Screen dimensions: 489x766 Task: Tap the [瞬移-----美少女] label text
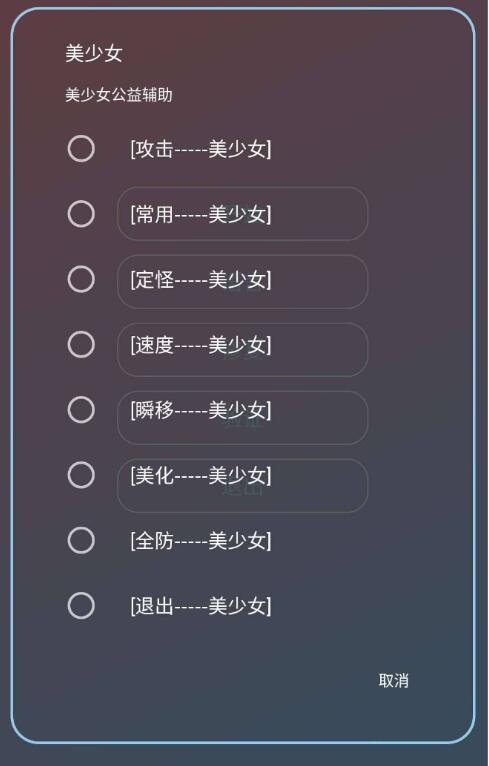[201, 410]
